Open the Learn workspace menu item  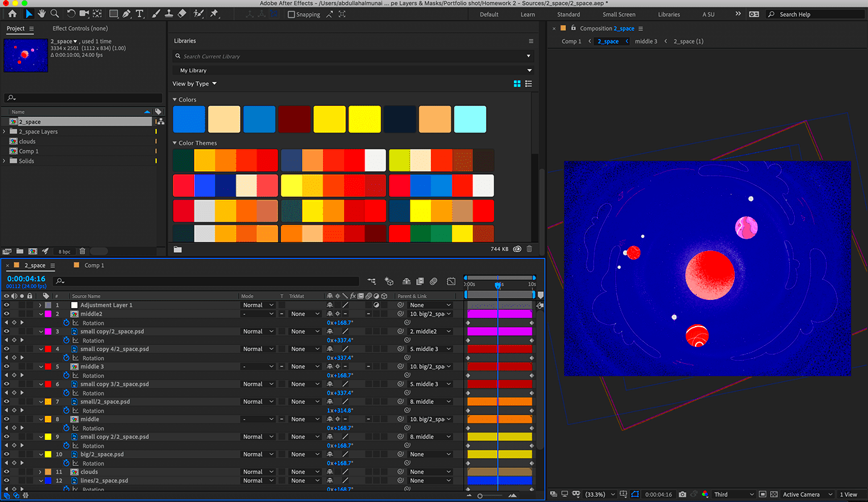528,14
